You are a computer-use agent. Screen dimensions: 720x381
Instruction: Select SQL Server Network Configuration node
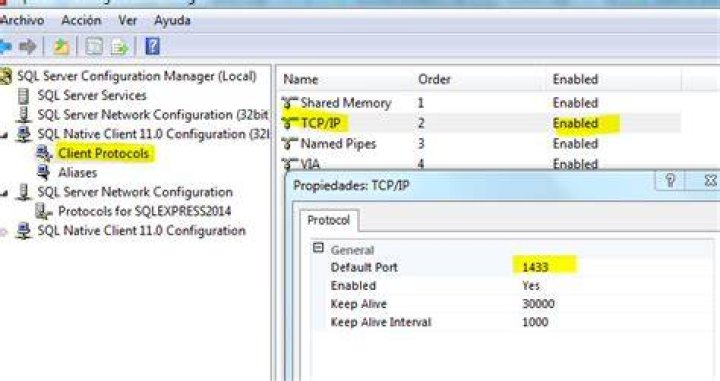pos(135,192)
